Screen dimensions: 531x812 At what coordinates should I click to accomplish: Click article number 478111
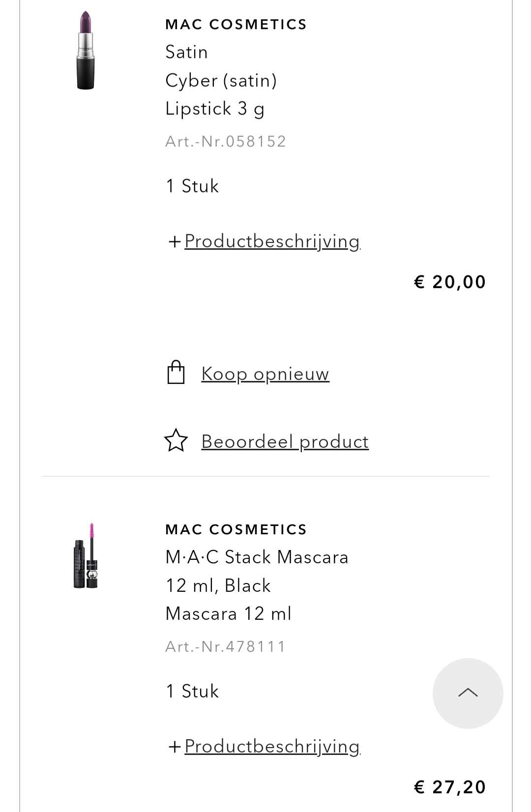[x=226, y=647]
